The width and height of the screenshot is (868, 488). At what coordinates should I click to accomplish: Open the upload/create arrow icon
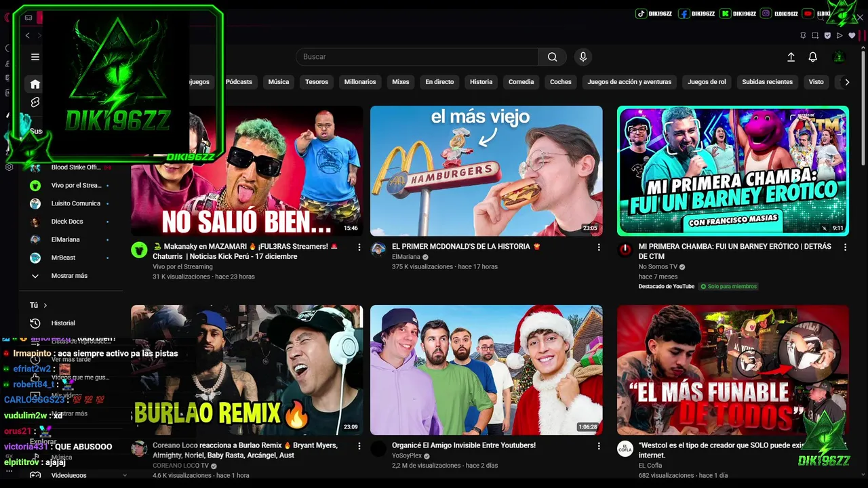point(791,57)
